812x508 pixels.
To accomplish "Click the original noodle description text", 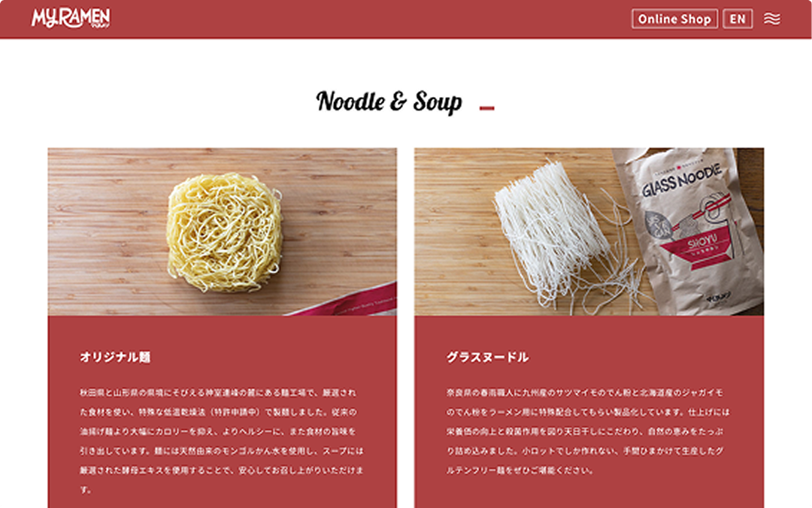I will (222, 440).
